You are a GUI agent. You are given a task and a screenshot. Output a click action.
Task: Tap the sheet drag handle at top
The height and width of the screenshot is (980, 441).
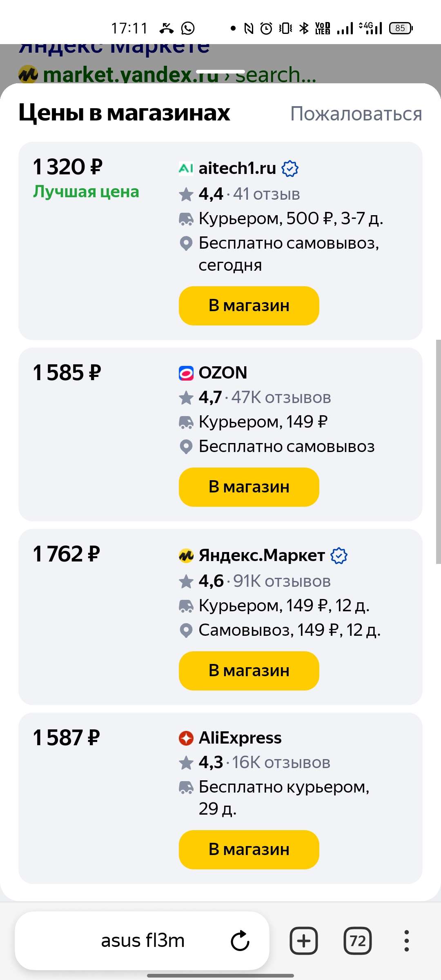click(220, 72)
